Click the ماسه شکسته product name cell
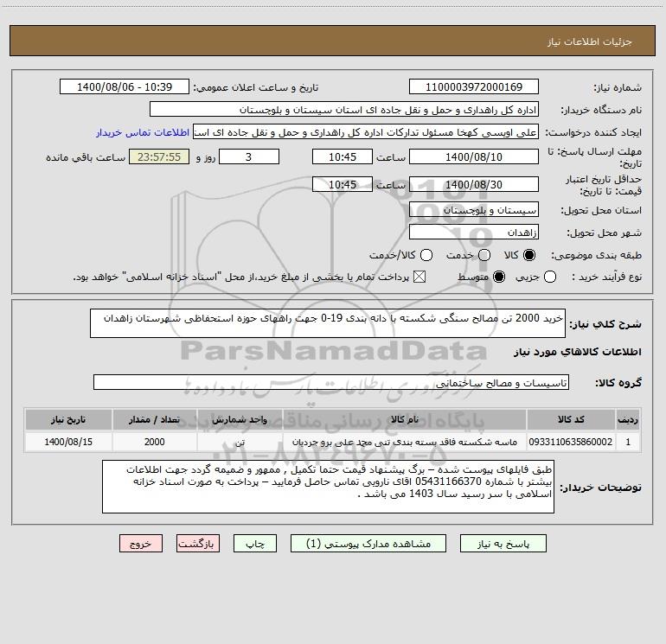 point(405,442)
